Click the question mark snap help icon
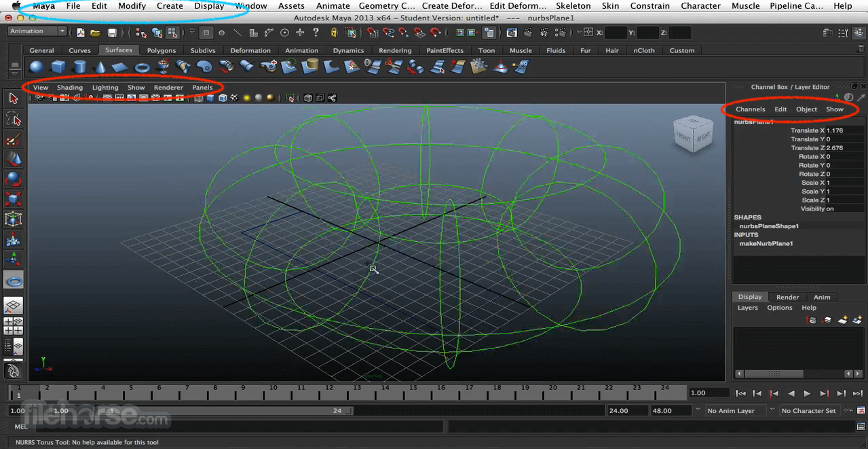Image resolution: width=868 pixels, height=449 pixels. click(x=316, y=33)
